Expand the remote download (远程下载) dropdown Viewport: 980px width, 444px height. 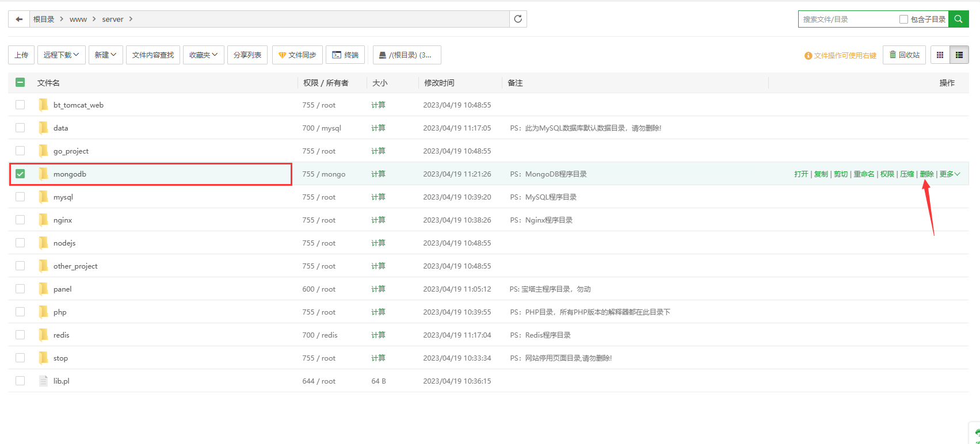click(61, 55)
